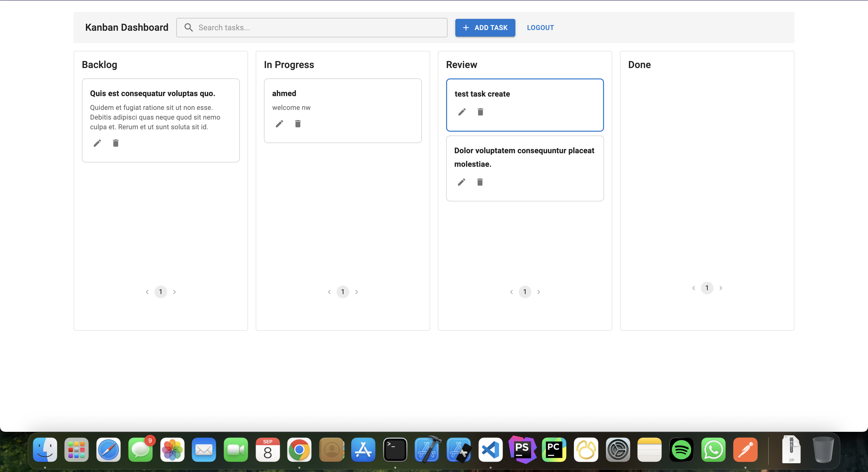This screenshot has width=868, height=472.
Task: Select page 1 in Backlog pagination
Action: point(161,292)
